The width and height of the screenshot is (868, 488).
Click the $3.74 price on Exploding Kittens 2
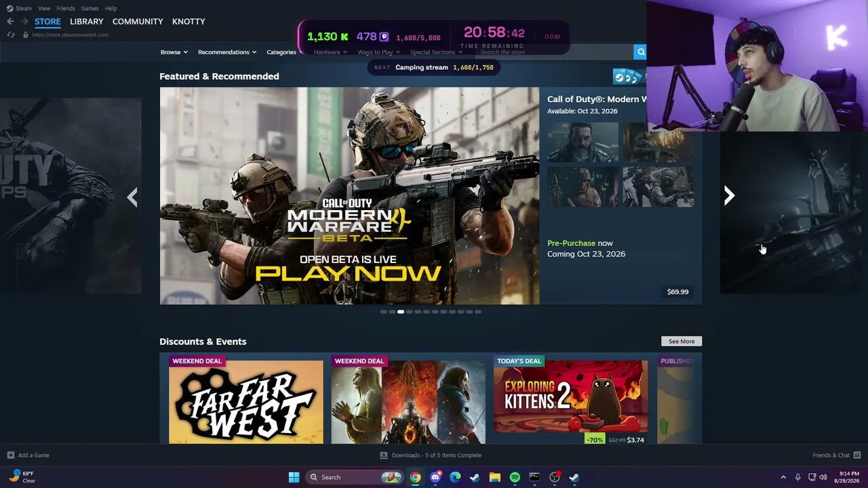(635, 440)
